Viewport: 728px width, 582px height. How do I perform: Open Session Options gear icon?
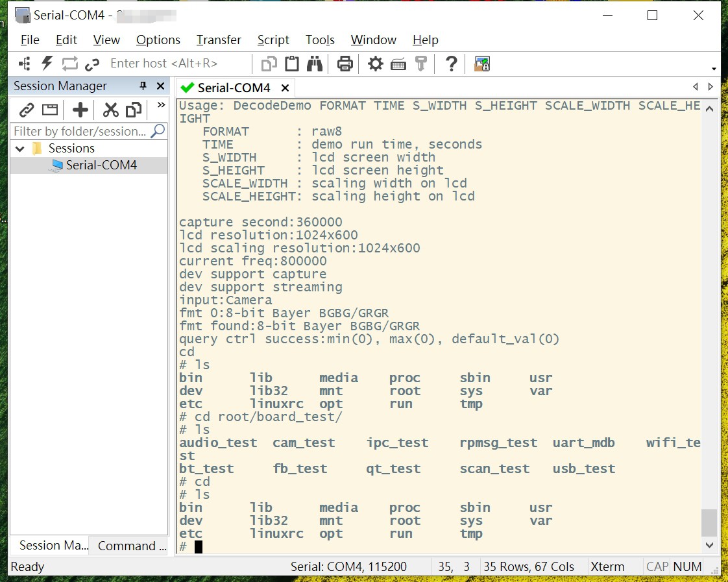[x=376, y=64]
